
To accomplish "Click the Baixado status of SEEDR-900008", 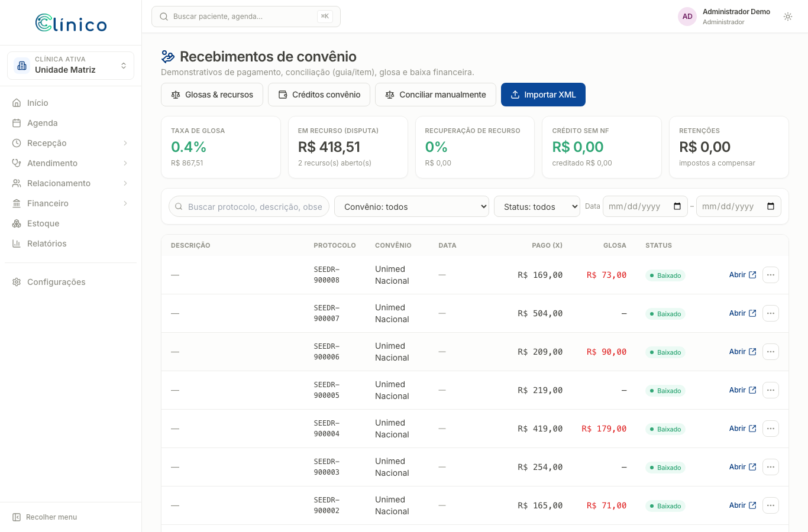I will [665, 275].
